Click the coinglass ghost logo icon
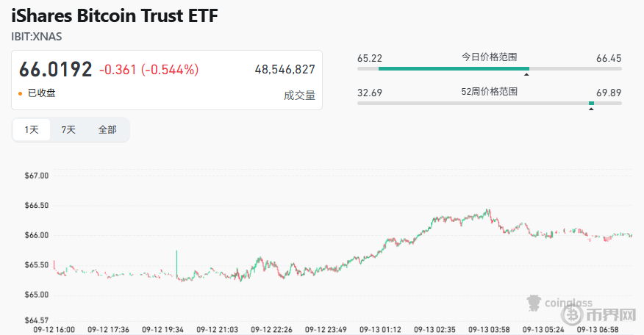 534,302
